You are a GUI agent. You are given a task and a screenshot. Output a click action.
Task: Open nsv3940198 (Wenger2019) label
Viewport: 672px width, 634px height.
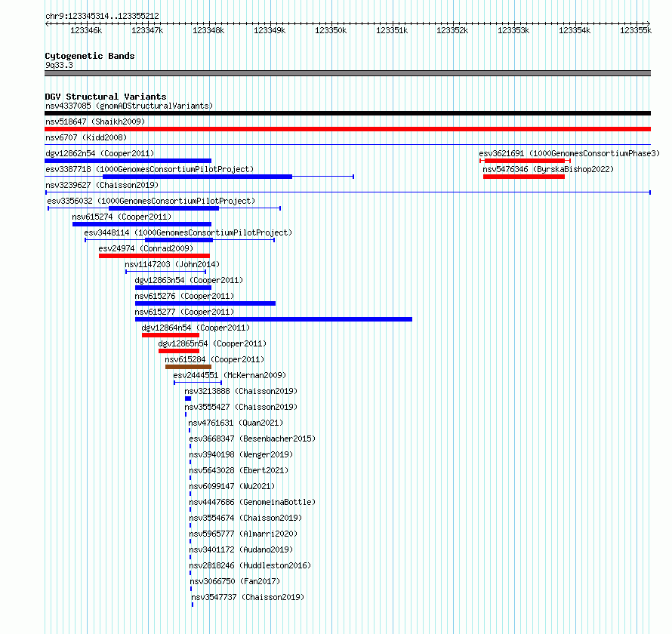coord(241,454)
